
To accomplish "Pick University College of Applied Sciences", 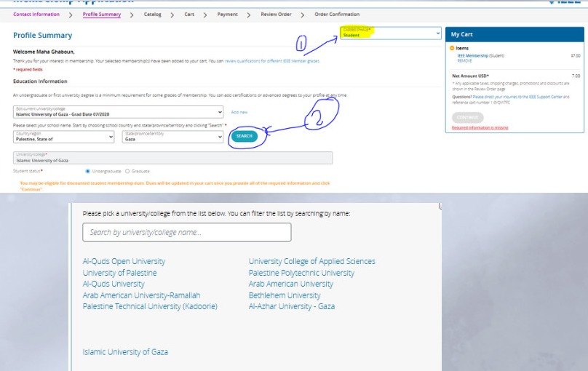I will (311, 261).
